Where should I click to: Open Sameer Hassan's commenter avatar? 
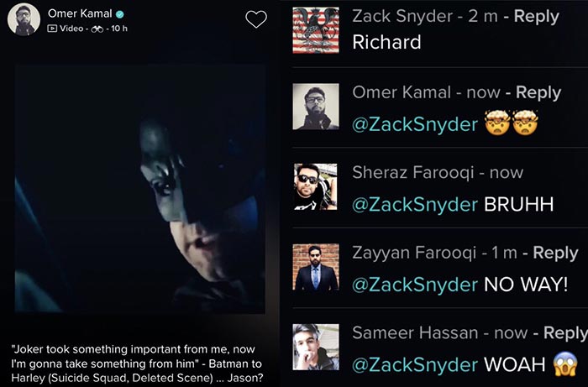coord(316,347)
